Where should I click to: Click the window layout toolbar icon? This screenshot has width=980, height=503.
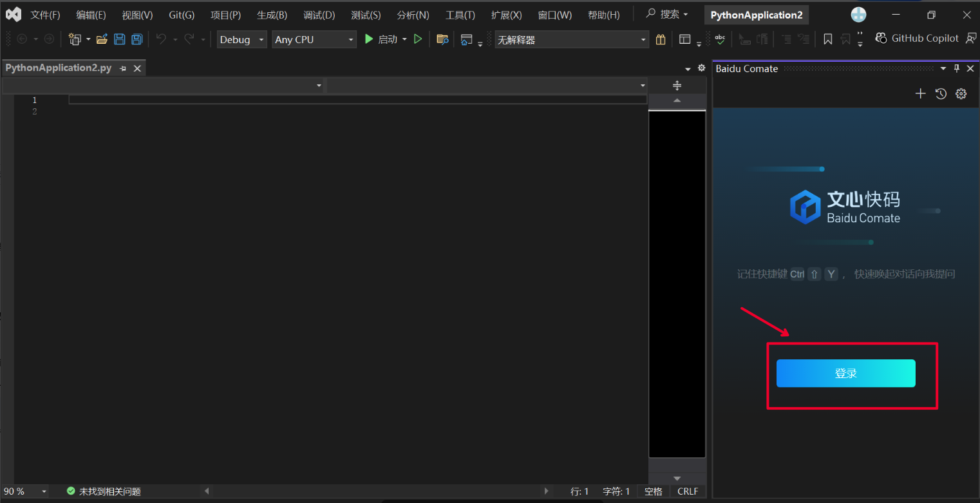pos(685,39)
